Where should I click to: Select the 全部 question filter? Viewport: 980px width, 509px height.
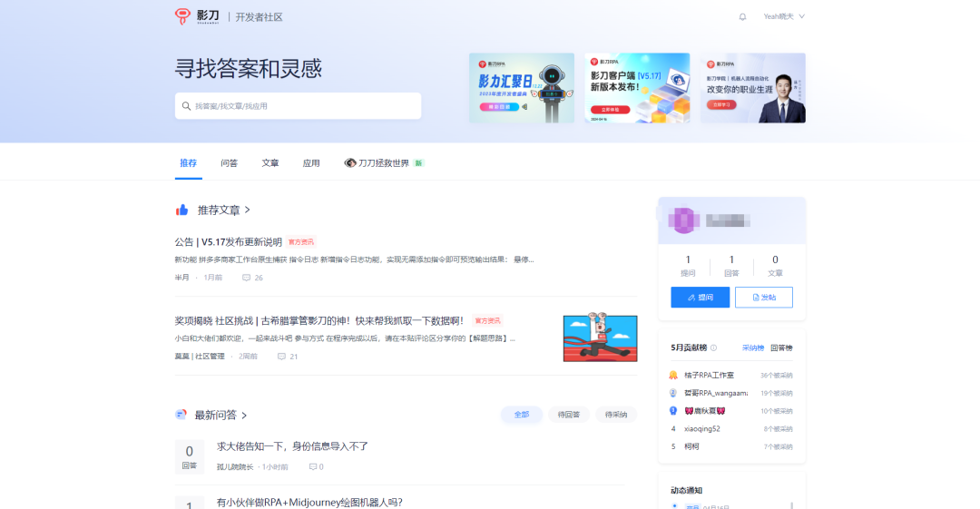(x=521, y=415)
